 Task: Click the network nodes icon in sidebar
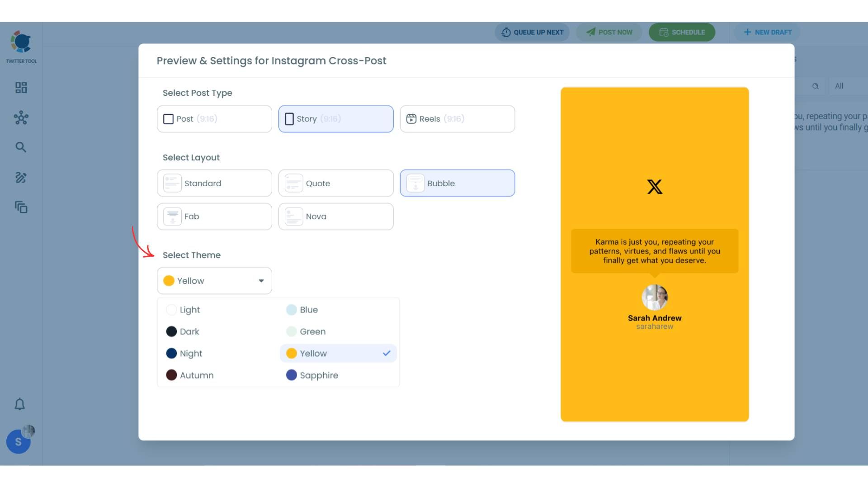tap(21, 117)
